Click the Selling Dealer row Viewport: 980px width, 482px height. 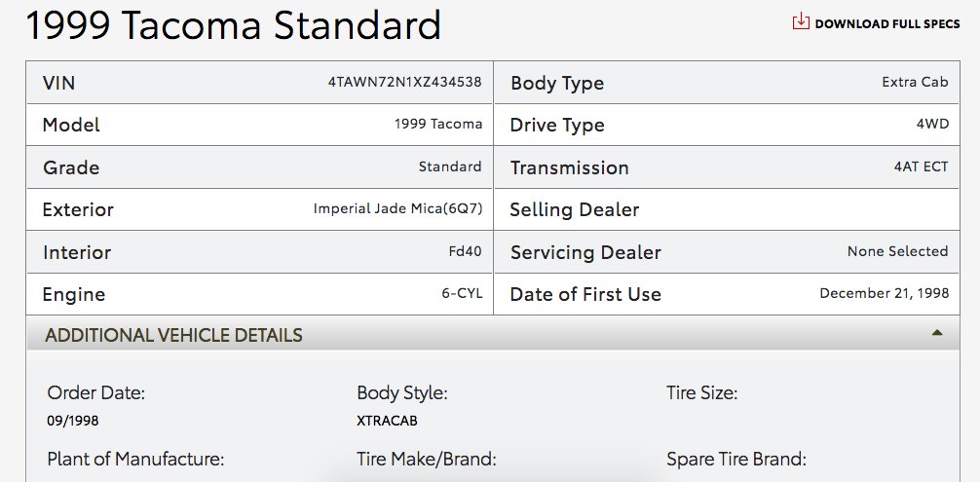[x=727, y=209]
